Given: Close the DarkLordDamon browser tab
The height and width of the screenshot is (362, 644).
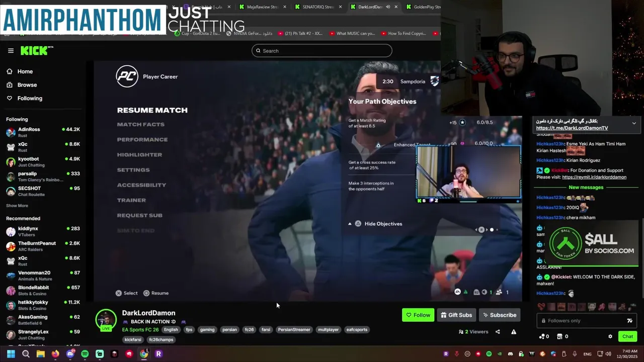Looking at the screenshot, I should pyautogui.click(x=396, y=7).
